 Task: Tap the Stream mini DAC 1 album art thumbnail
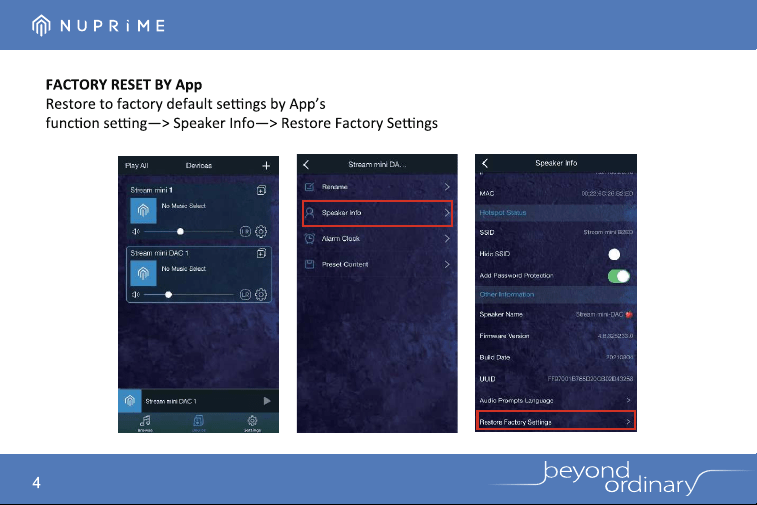point(143,273)
